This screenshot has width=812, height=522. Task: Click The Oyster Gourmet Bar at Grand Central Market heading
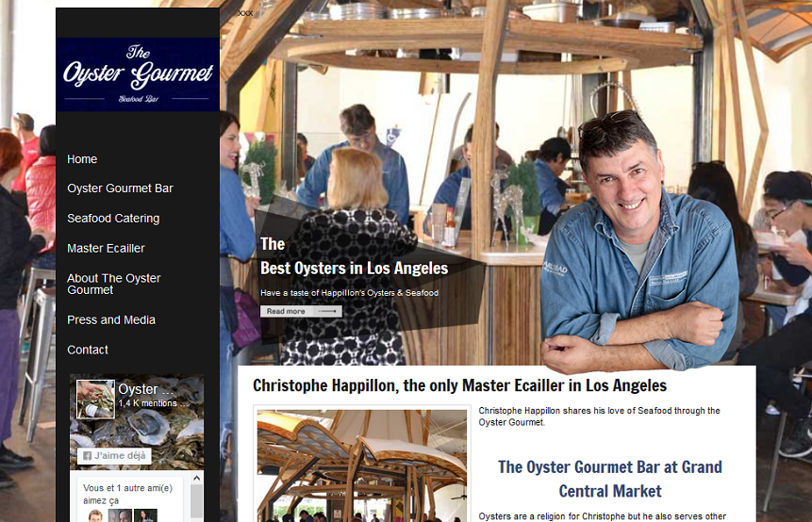pos(610,479)
